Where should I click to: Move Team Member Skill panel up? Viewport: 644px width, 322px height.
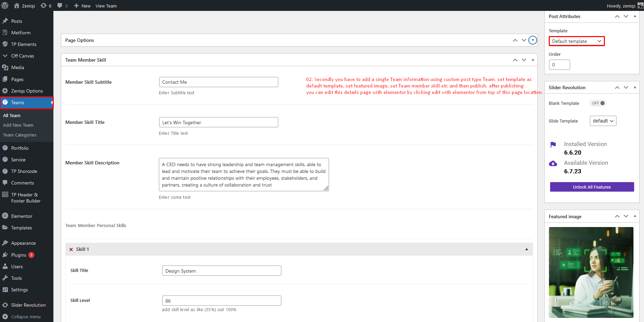pos(515,60)
